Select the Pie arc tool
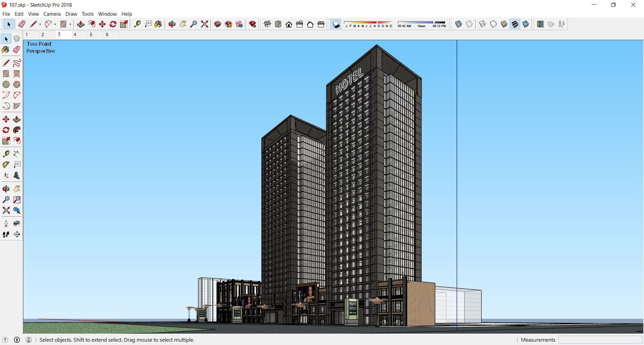 click(17, 106)
